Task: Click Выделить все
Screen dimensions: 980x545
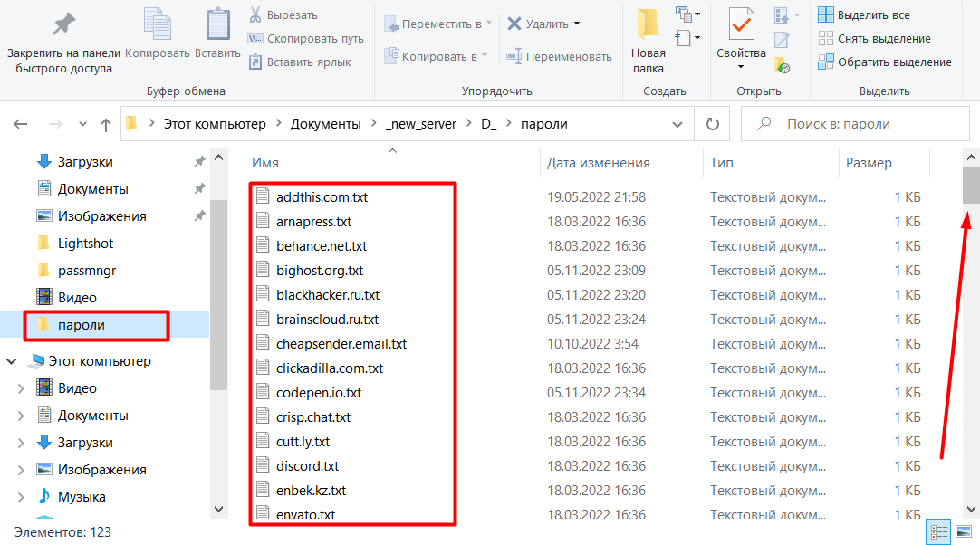Action: pyautogui.click(x=864, y=15)
